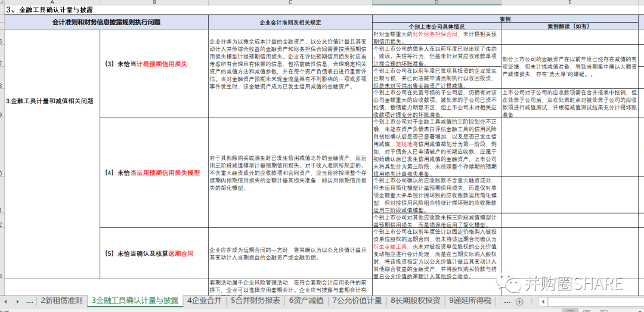This screenshot has height=312, width=644.
Task: Add a new sheet with the plus icon
Action: [x=519, y=302]
